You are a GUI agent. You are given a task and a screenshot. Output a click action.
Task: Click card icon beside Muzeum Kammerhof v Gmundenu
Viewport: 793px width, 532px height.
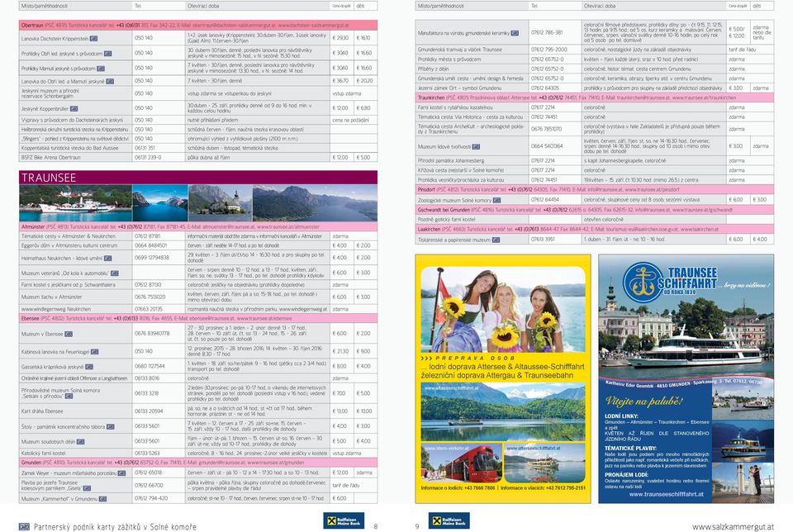pyautogui.click(x=102, y=499)
